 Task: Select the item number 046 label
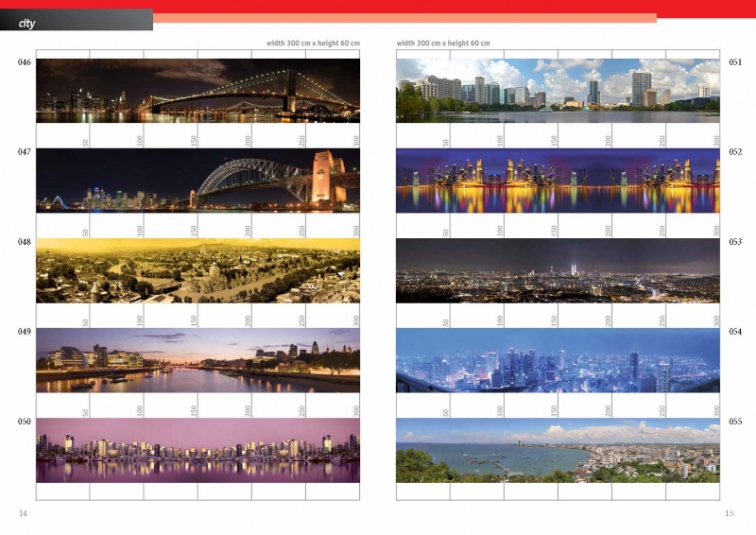24,62
